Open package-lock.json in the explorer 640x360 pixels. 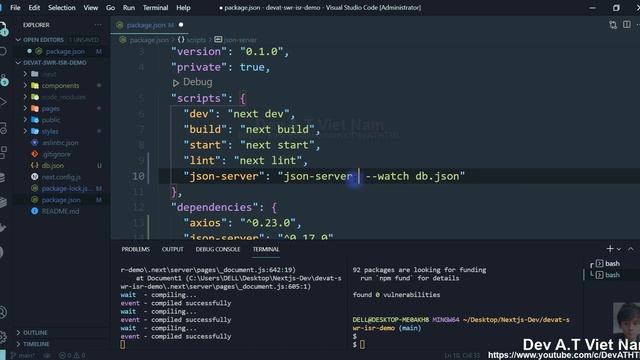[x=66, y=189]
